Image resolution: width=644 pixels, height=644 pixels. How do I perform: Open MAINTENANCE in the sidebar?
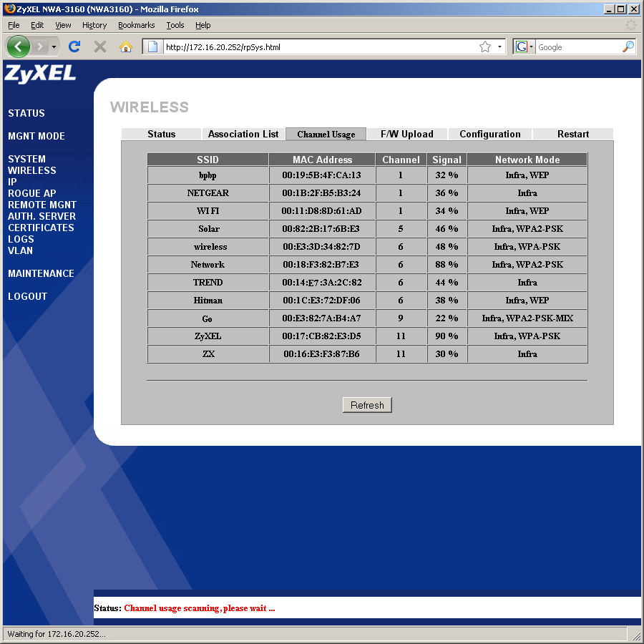41,273
